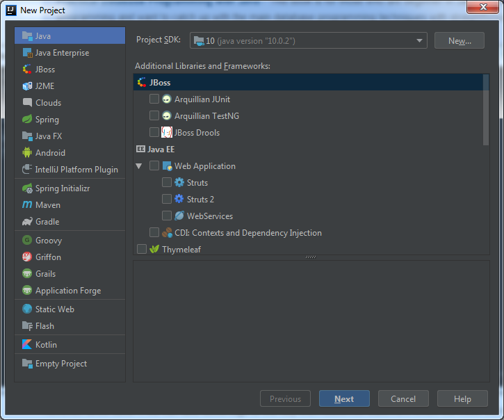Enable the Arquillian TestNG checkbox
Image resolution: width=504 pixels, height=420 pixels.
(x=154, y=115)
